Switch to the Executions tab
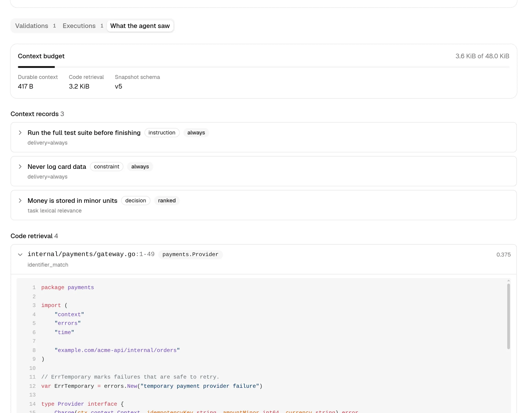Image resolution: width=532 pixels, height=413 pixels. tap(83, 26)
